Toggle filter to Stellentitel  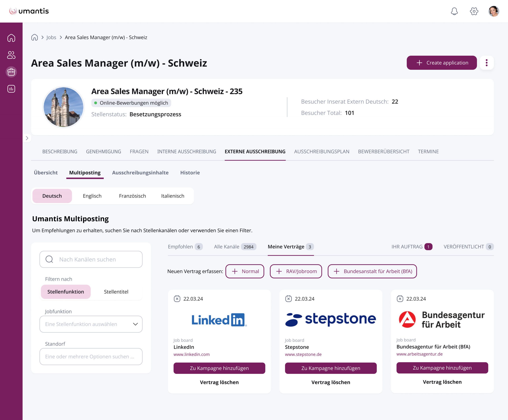click(116, 292)
